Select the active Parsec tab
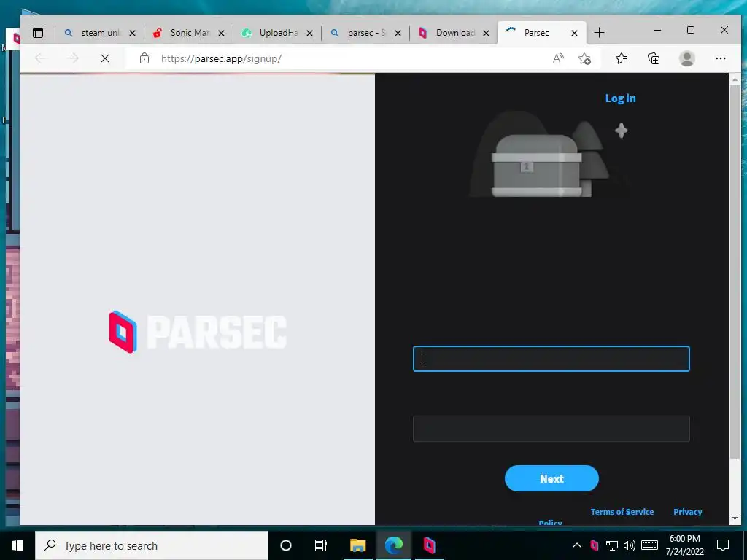 (536, 33)
